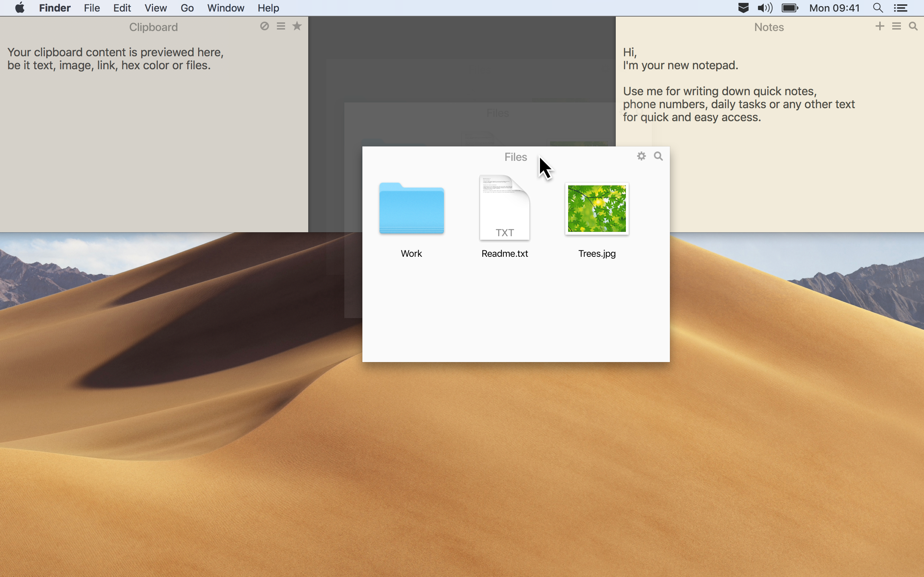
Task: Click the Files panel title bar
Action: click(515, 156)
